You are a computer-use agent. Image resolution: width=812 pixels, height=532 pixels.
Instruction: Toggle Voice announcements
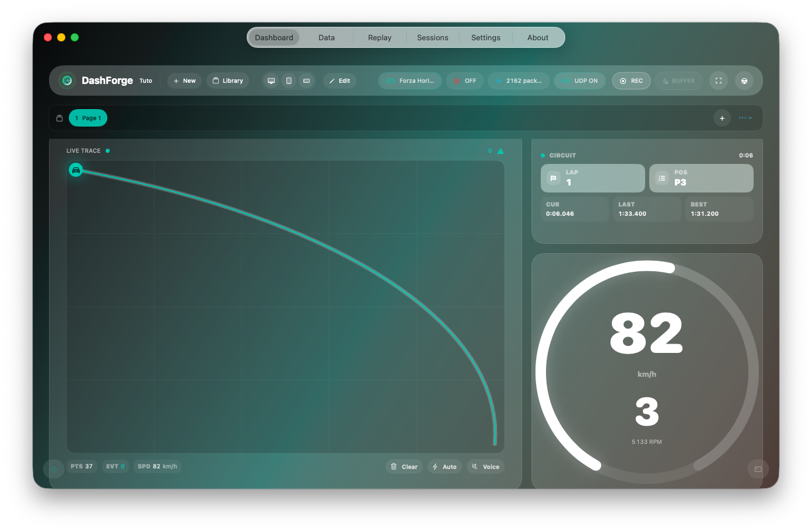(485, 467)
